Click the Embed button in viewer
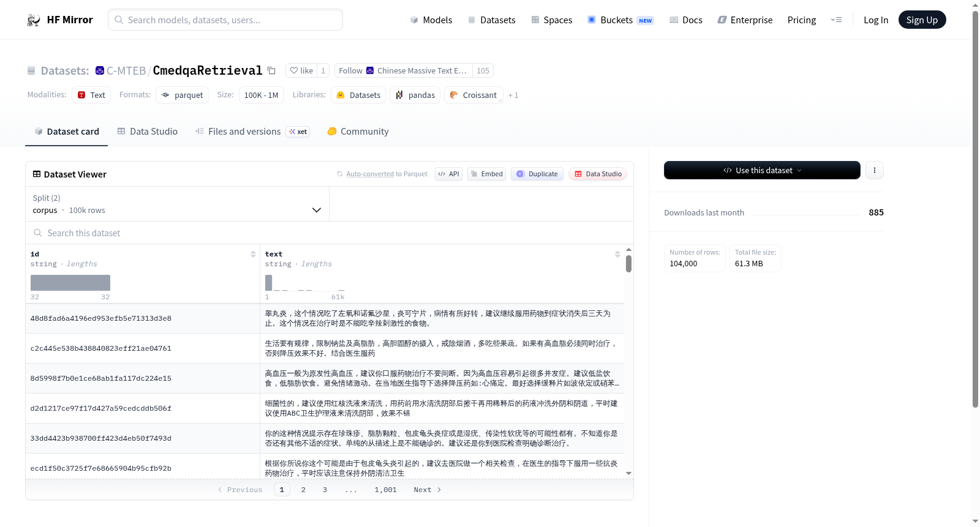980x527 pixels. coord(487,174)
